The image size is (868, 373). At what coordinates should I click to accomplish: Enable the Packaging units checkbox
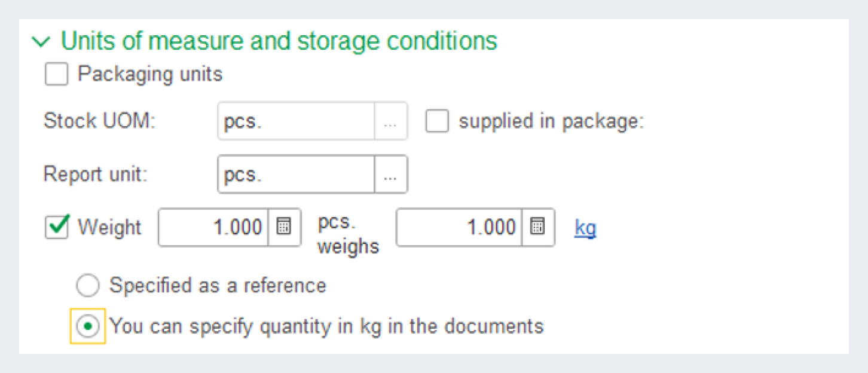pos(57,75)
